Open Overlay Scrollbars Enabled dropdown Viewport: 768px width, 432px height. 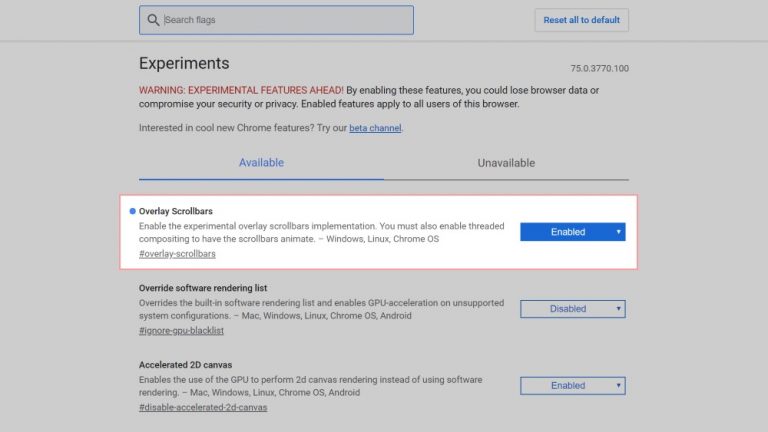(x=573, y=232)
